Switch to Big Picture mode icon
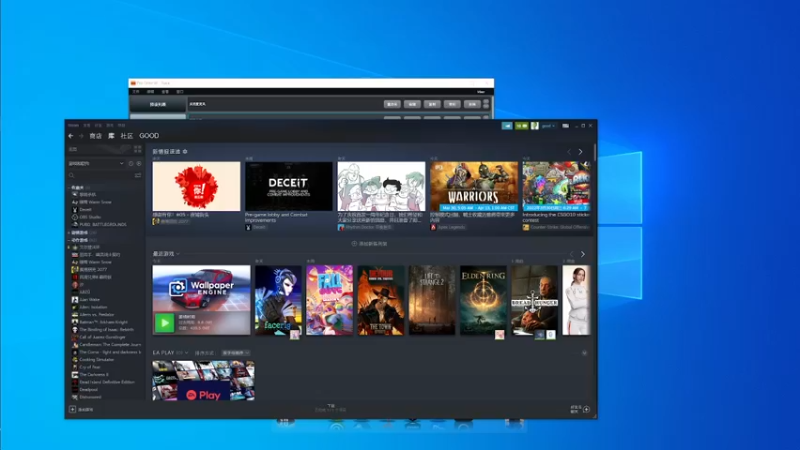The width and height of the screenshot is (800, 450). tap(565, 126)
